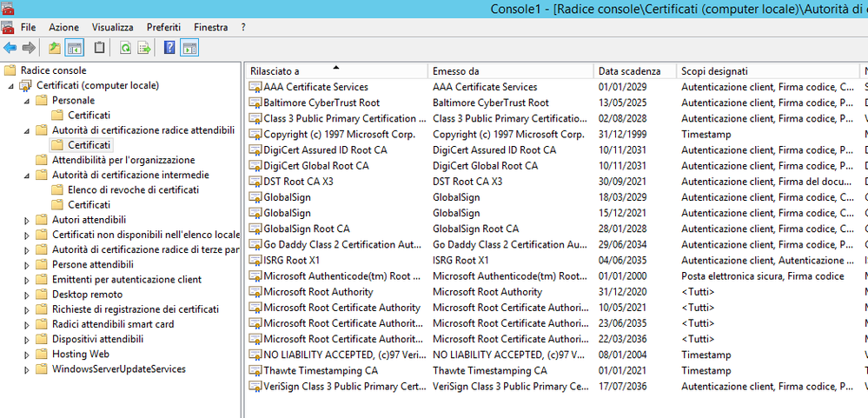
Task: Select Go Daddy Class 2 Certification Authority row
Action: click(556, 244)
